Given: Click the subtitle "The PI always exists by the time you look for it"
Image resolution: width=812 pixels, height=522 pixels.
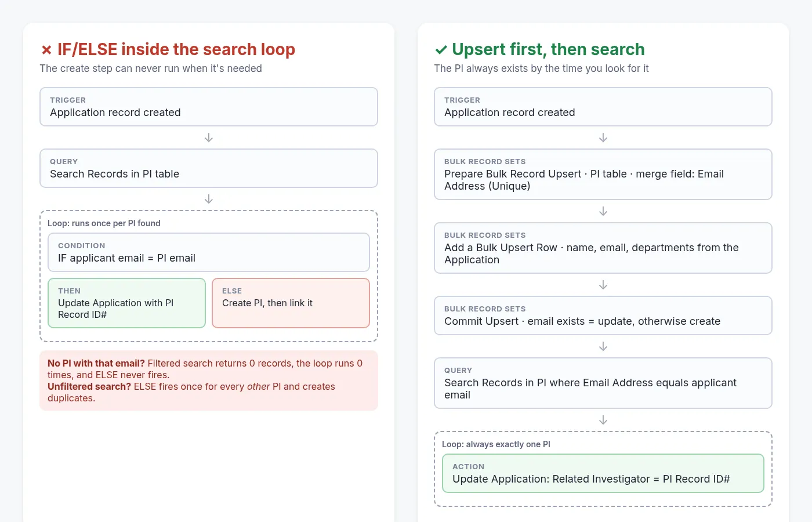Looking at the screenshot, I should point(541,68).
